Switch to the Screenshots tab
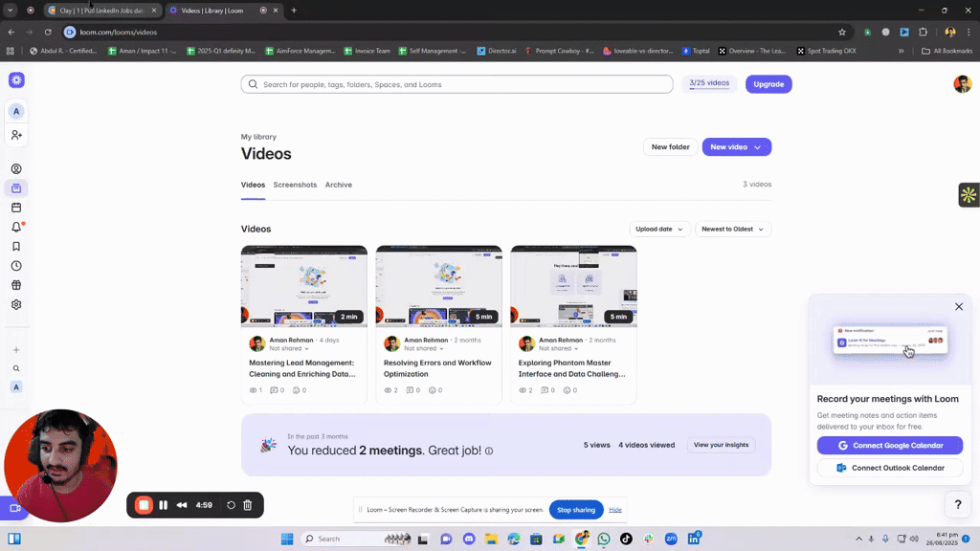The height and width of the screenshot is (551, 980). point(295,185)
